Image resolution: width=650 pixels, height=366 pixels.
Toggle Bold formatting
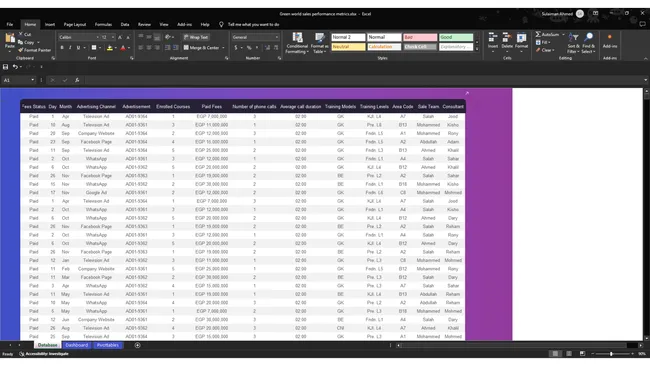pos(62,48)
